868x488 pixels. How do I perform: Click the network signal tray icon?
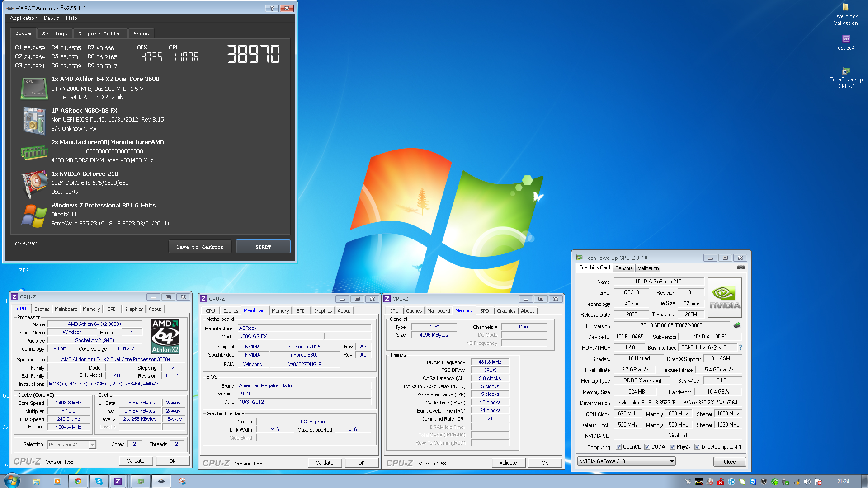pyautogui.click(x=797, y=482)
